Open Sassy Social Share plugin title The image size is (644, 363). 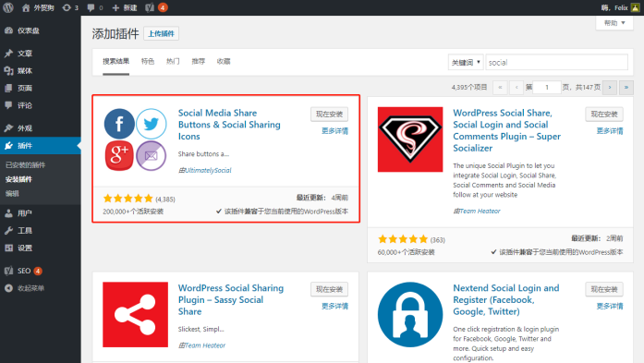231,300
